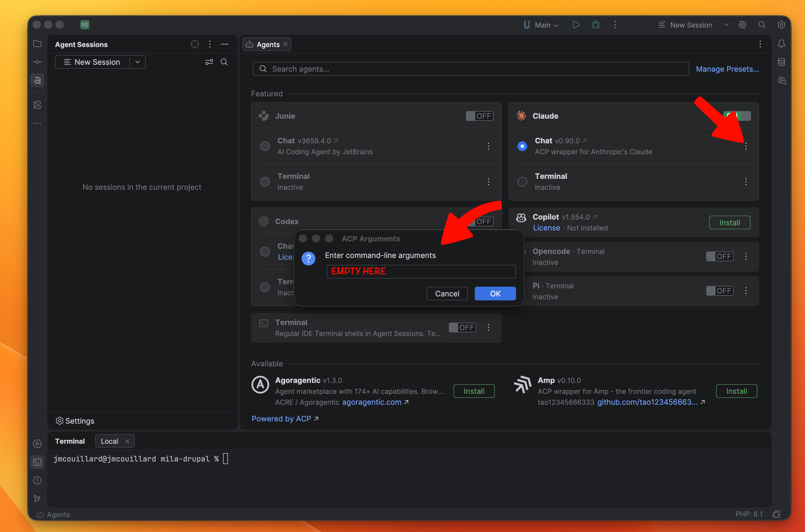Expand the New Session arrow in title bar
Image resolution: width=805 pixels, height=532 pixels.
point(726,25)
